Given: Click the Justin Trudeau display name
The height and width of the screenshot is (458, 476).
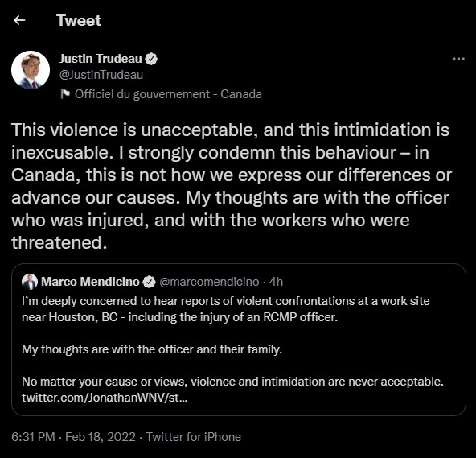Looking at the screenshot, I should click(101, 59).
